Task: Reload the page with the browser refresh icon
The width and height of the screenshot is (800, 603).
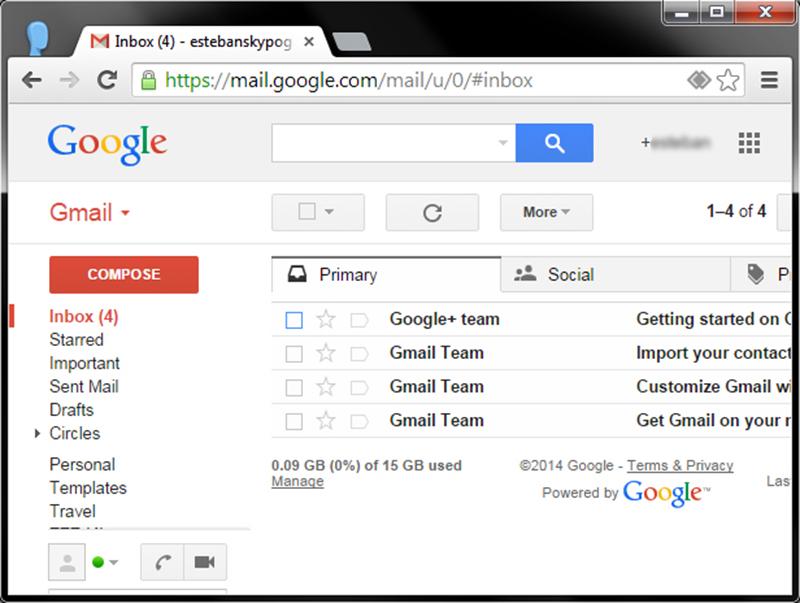Action: (107, 80)
